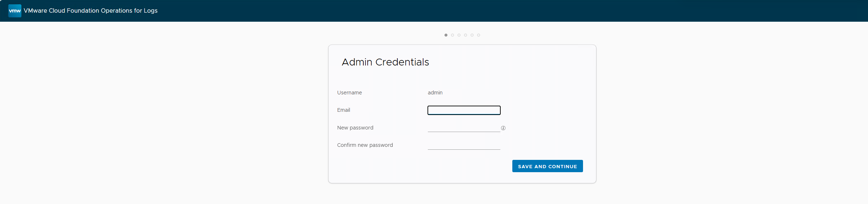Click the Admin Credentials heading
The width and height of the screenshot is (868, 204).
pos(385,62)
